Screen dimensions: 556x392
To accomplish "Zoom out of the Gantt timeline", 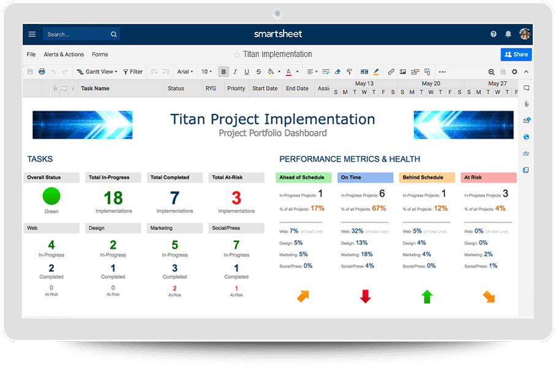I will 491,72.
